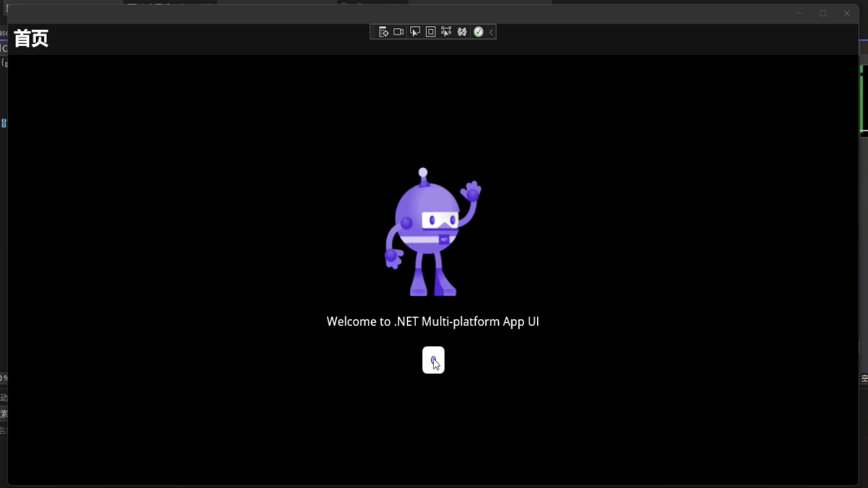Viewport: 868px width, 488px height.
Task: Click the dotnet bot robot image
Action: click(x=433, y=232)
